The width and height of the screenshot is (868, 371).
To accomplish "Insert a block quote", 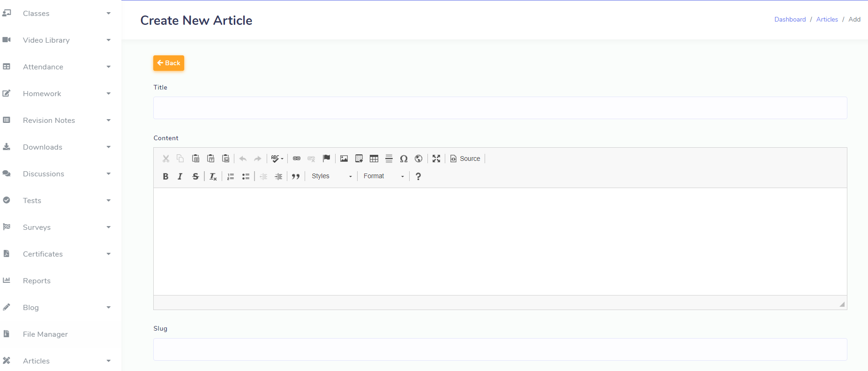I will pyautogui.click(x=296, y=176).
